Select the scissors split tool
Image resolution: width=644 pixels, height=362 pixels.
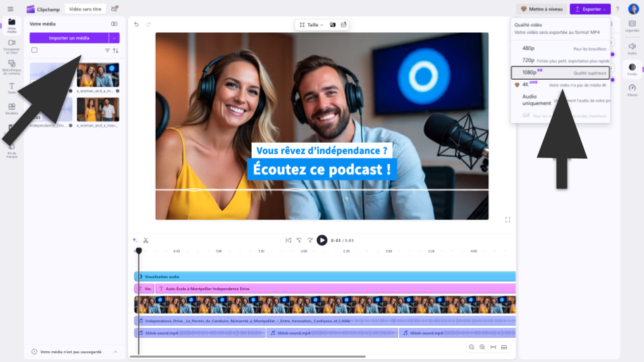(x=146, y=241)
